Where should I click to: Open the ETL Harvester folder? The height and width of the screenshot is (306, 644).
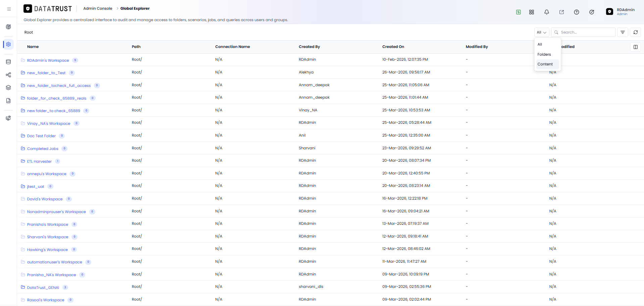[39, 161]
